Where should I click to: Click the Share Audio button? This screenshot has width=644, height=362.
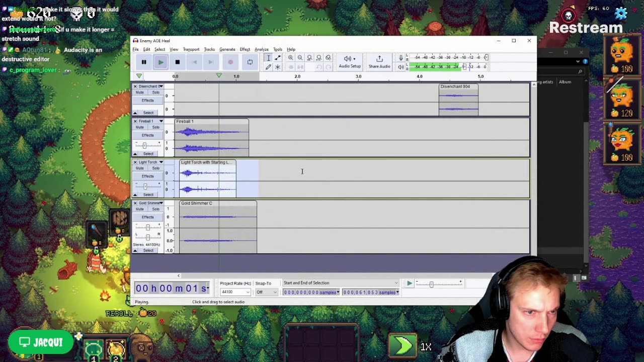[x=379, y=62]
